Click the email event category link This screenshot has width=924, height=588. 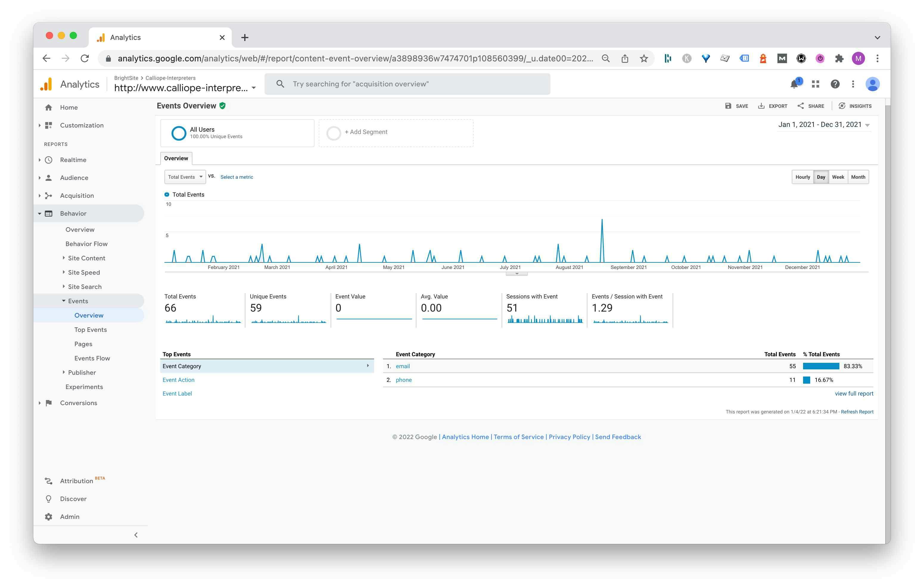[402, 366]
